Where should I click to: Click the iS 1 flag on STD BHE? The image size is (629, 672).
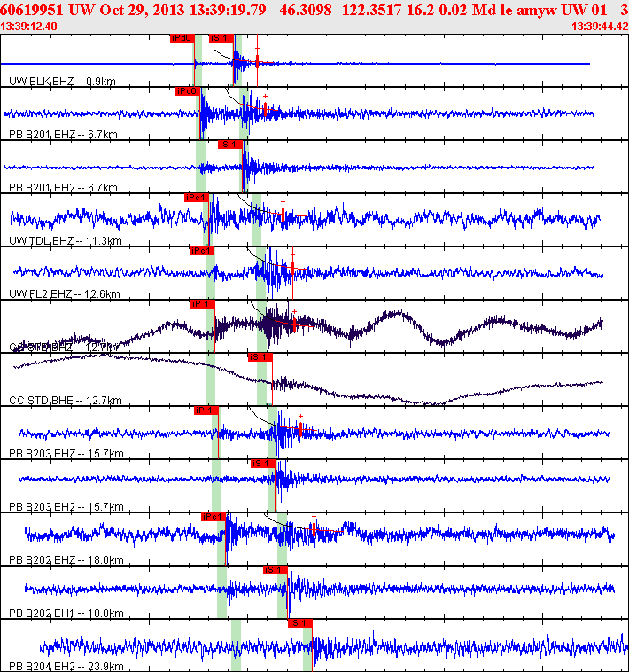click(260, 357)
